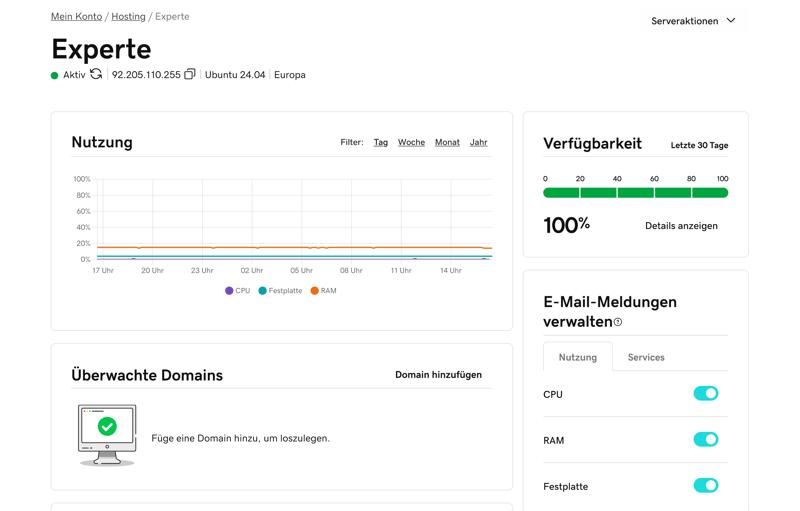Turn off the RAM notification switch

pos(705,440)
